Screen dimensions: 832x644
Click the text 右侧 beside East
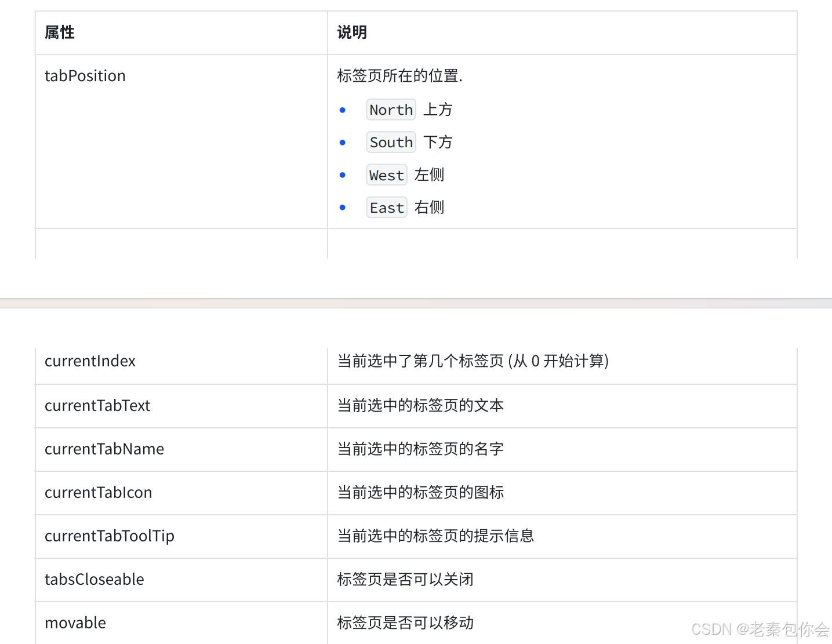click(430, 208)
